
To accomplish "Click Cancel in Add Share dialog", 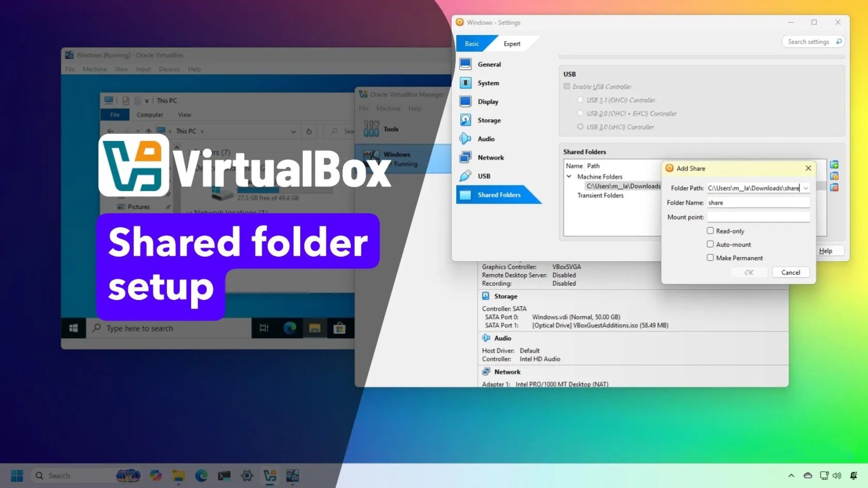I will [x=790, y=272].
